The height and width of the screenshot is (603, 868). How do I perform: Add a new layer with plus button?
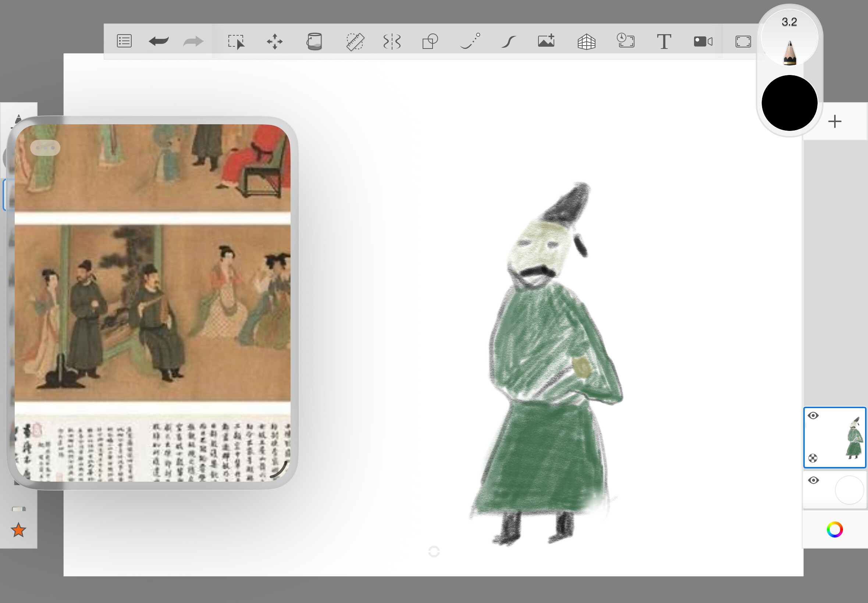pos(835,121)
